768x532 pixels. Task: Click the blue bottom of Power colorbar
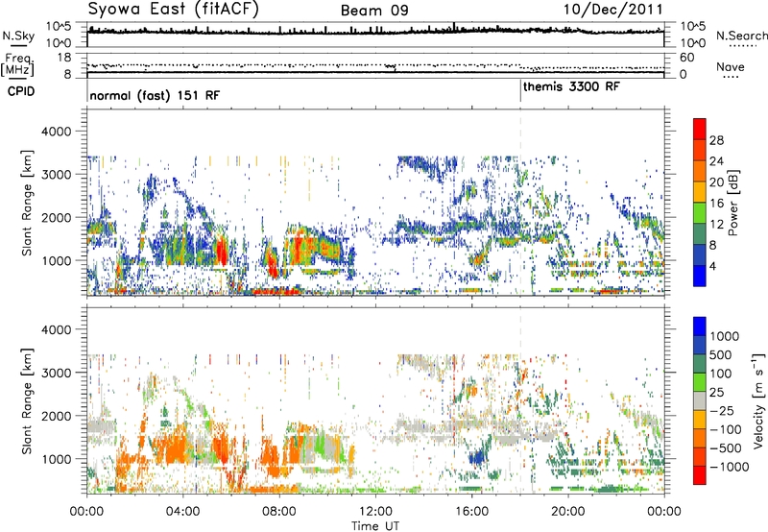pos(700,276)
